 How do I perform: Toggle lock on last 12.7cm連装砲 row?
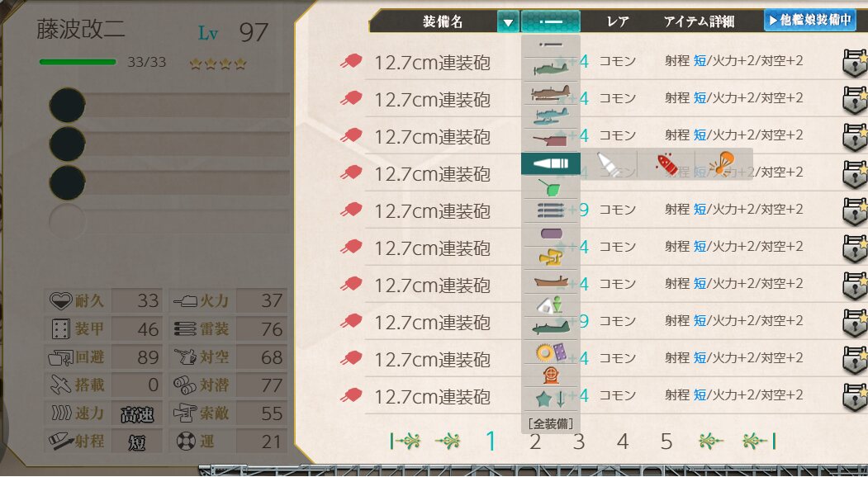click(x=855, y=395)
